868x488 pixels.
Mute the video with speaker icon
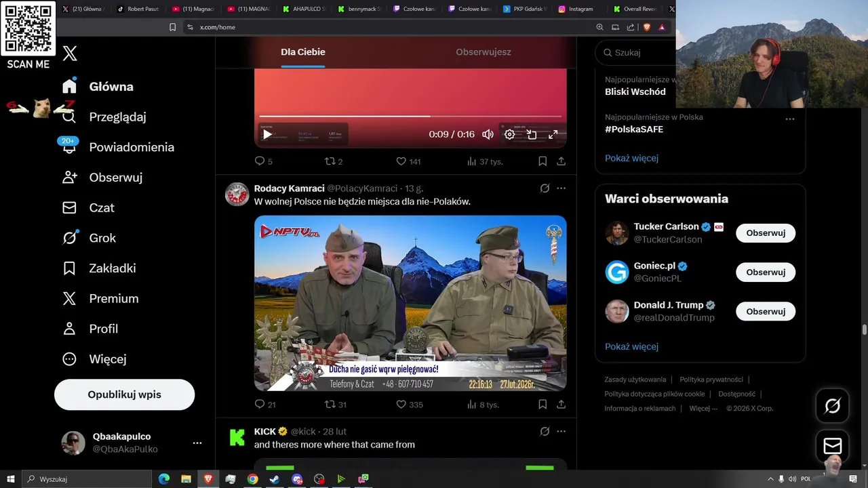click(488, 134)
